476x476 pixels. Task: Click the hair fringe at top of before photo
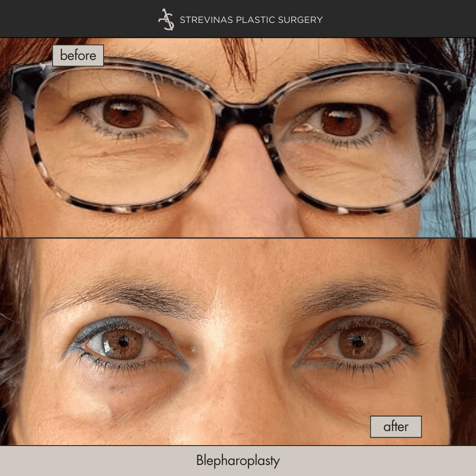pyautogui.click(x=240, y=57)
